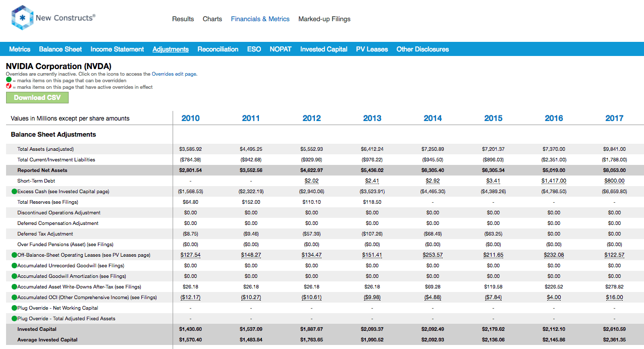This screenshot has width=644, height=349.
Task: Click override icon for Accumulated Goodwill Amortization
Action: point(14,276)
